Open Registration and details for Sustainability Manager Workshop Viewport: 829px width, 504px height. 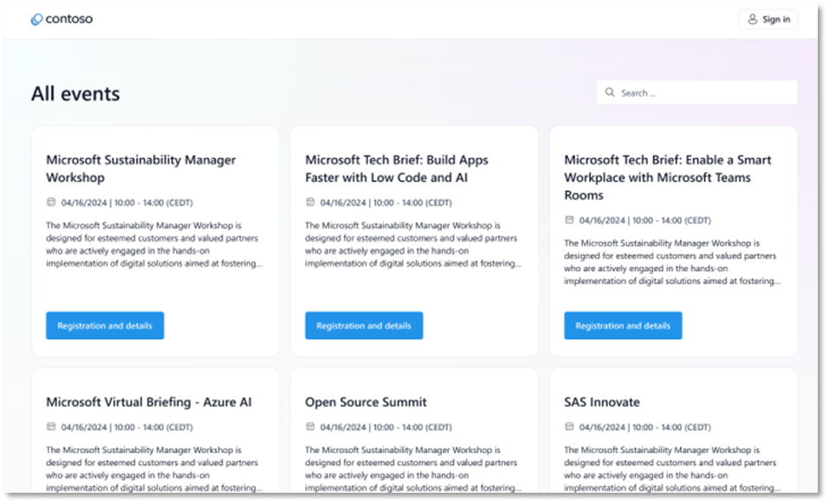point(105,326)
